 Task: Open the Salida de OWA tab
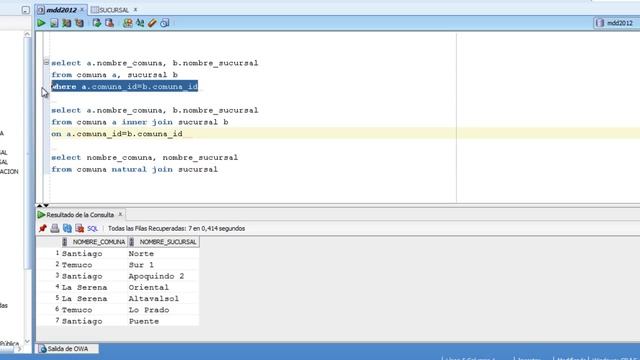pyautogui.click(x=68, y=349)
